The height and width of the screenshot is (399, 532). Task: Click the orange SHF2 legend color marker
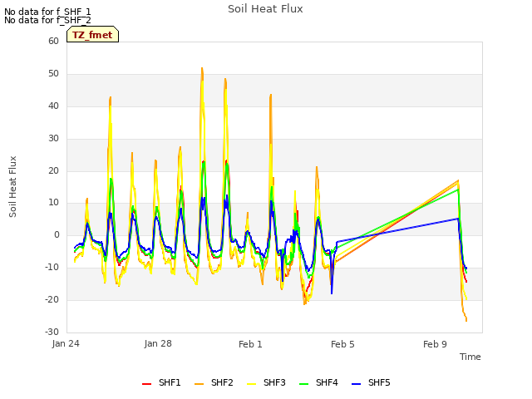coord(199,384)
